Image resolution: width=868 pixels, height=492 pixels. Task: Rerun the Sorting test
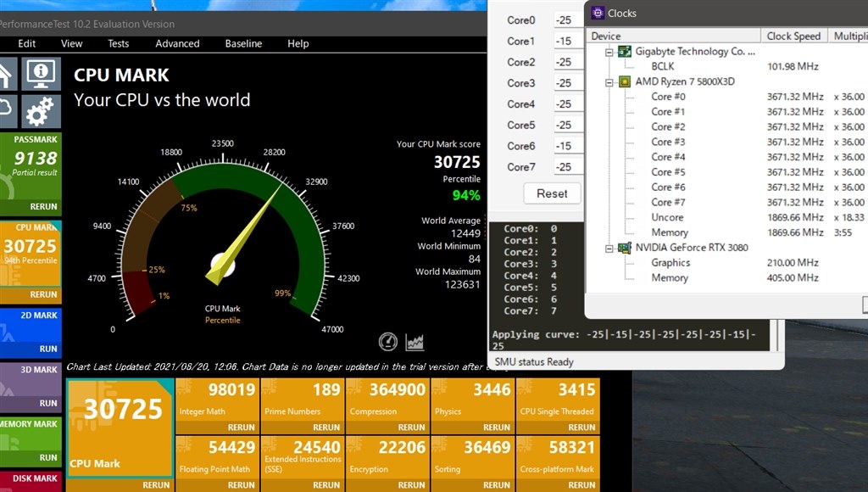click(497, 485)
